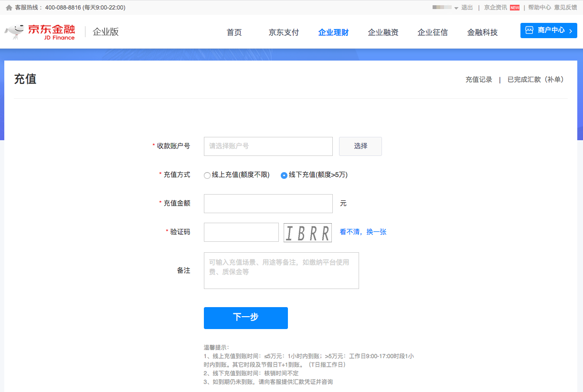This screenshot has height=392, width=583.
Task: Expand the account name dropdown arrow
Action: point(456,8)
